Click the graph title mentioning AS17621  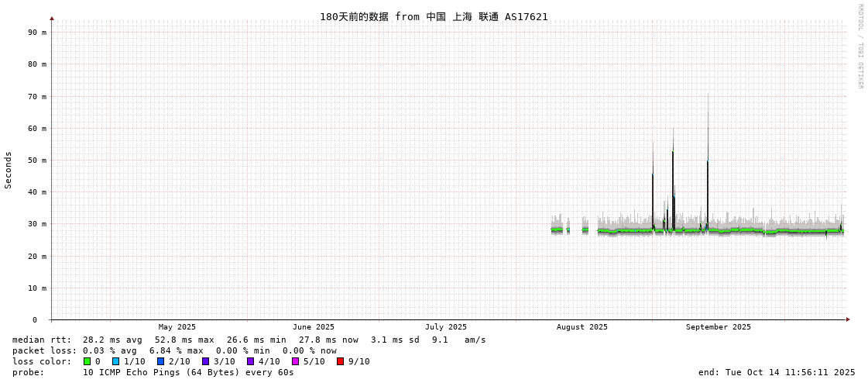(434, 17)
